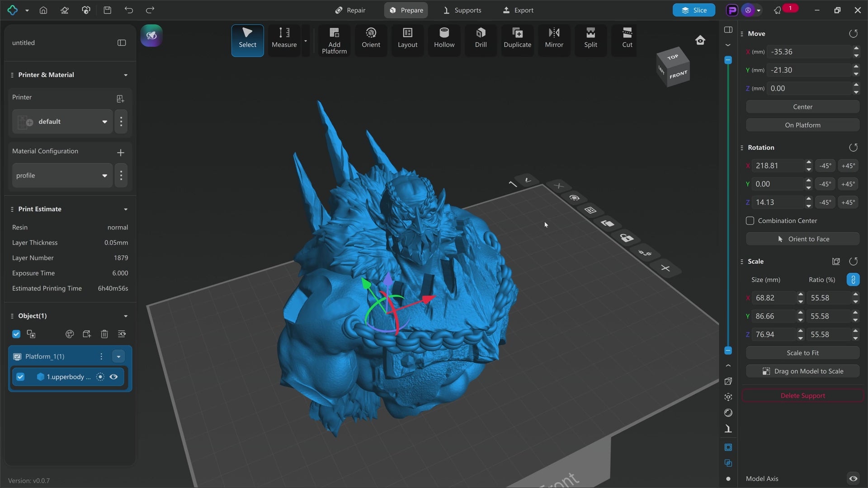Click the Scale to Fit button
Viewport: 868px width, 488px height.
802,353
